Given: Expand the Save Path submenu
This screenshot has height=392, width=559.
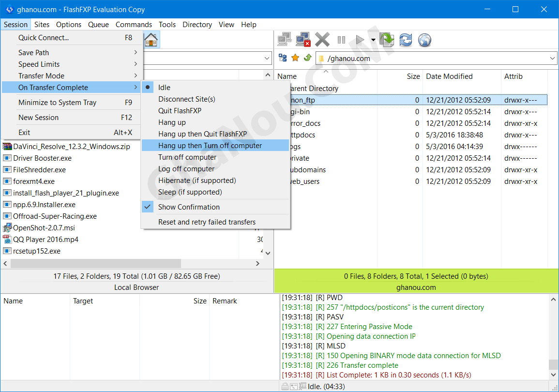Looking at the screenshot, I should pyautogui.click(x=71, y=52).
